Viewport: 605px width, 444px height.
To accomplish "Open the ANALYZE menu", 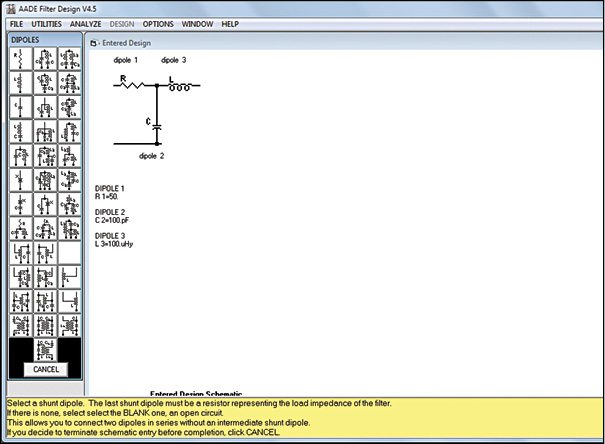I will click(x=86, y=23).
